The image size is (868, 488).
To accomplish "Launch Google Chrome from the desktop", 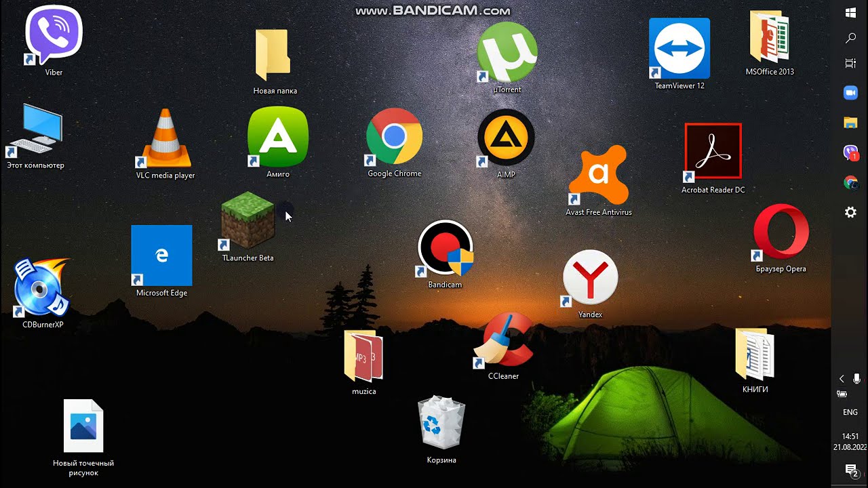I will pyautogui.click(x=394, y=136).
